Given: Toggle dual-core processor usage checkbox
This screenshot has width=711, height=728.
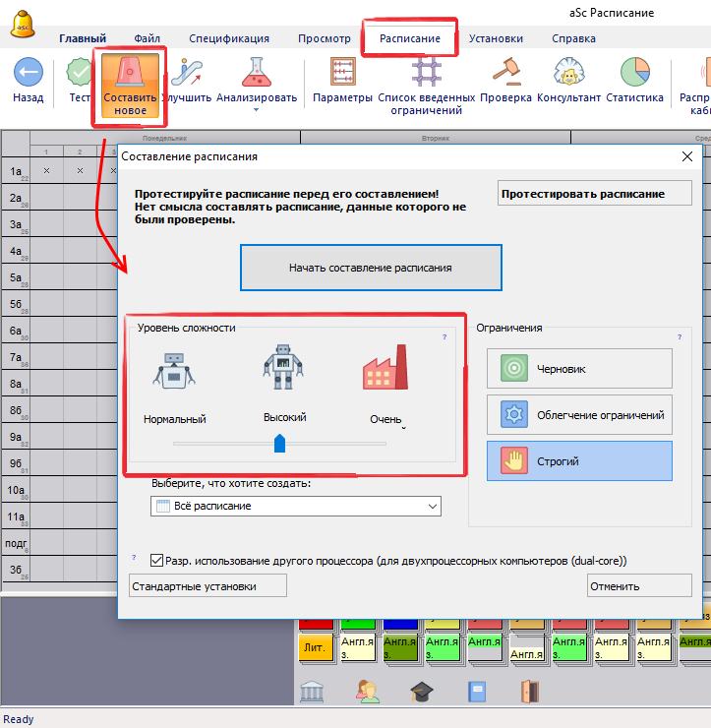Looking at the screenshot, I should (157, 561).
